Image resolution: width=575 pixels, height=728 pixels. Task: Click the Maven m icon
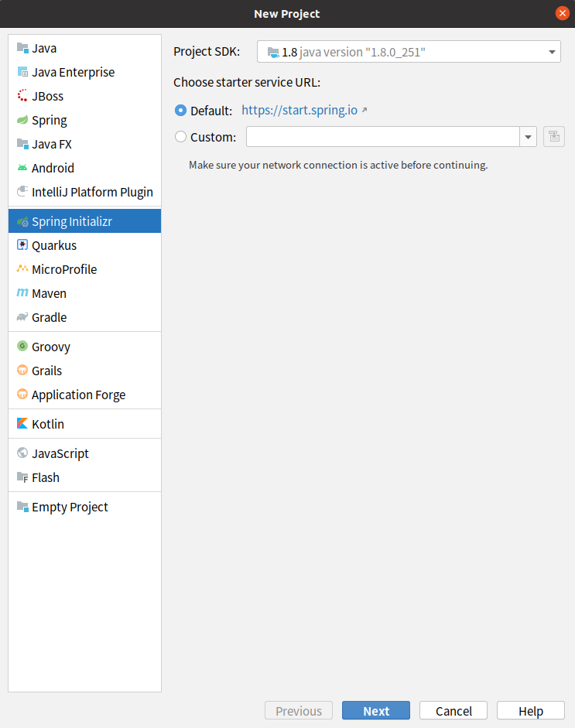pos(22,293)
